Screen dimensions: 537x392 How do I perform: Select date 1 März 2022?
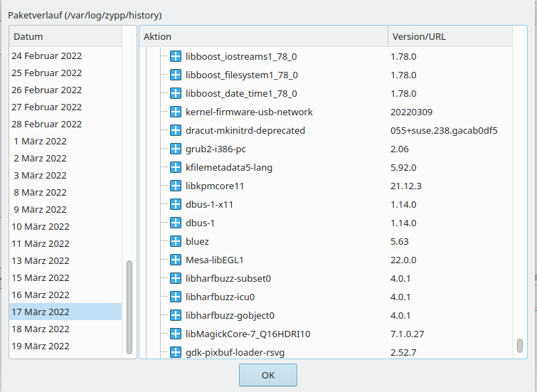[65, 141]
